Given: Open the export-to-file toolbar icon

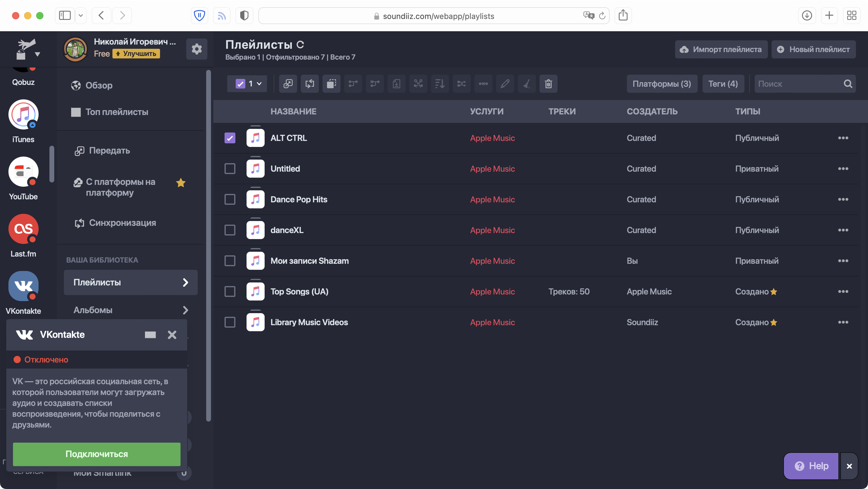Looking at the screenshot, I should coord(397,84).
